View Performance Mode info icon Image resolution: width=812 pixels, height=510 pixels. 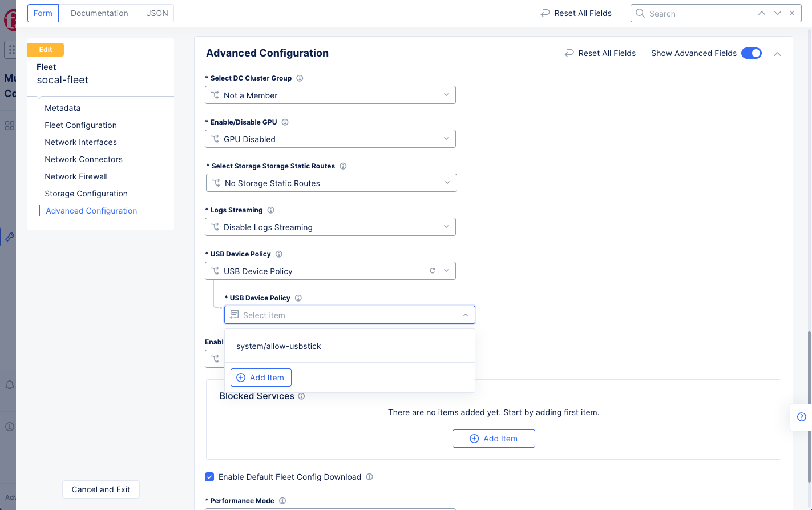tap(282, 501)
